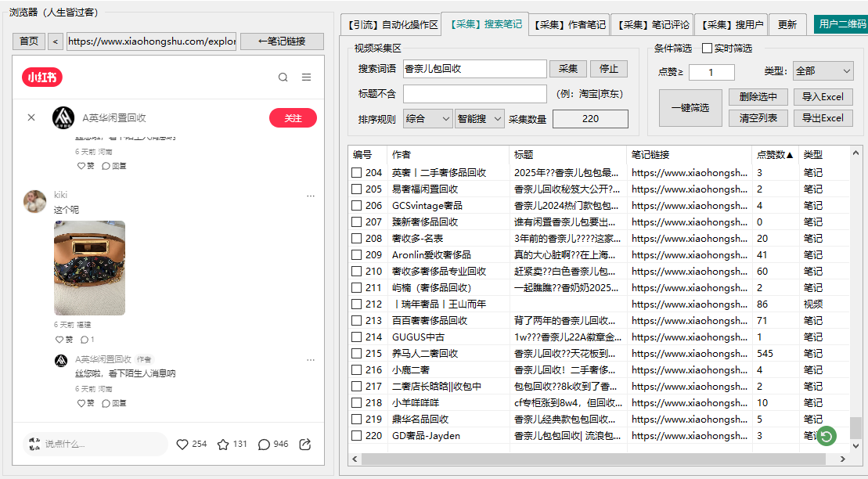Open more options on kiki's comment
The image size is (868, 479).
[x=311, y=196]
